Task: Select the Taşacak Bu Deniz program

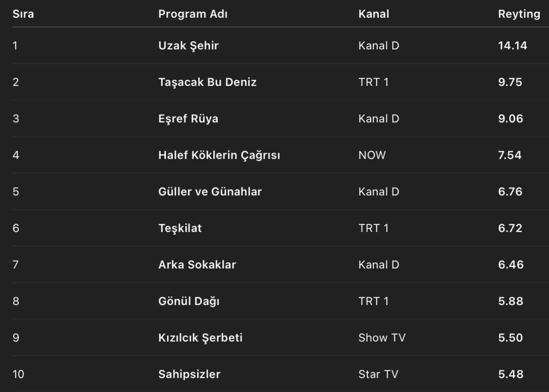Action: tap(207, 82)
